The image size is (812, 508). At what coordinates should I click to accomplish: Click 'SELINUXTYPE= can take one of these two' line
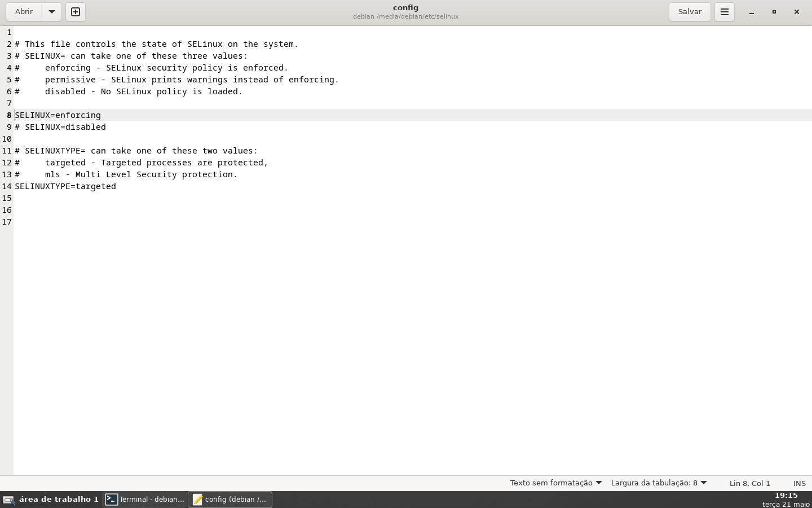[x=136, y=151]
